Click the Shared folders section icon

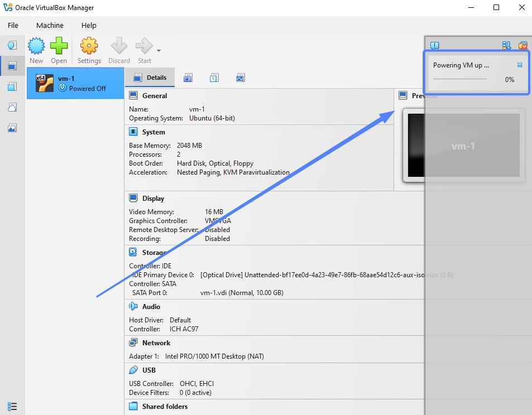click(x=133, y=406)
